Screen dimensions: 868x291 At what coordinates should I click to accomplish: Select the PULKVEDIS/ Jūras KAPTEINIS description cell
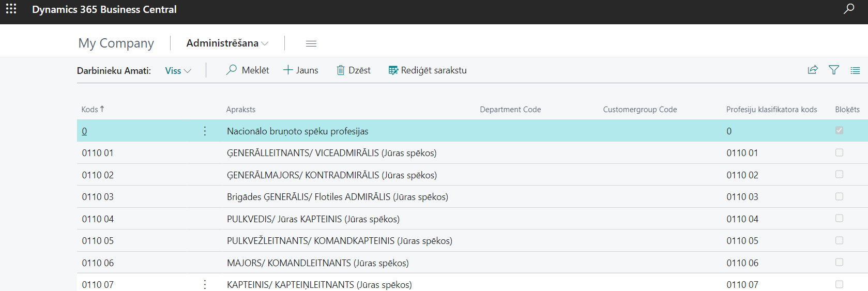pos(313,219)
